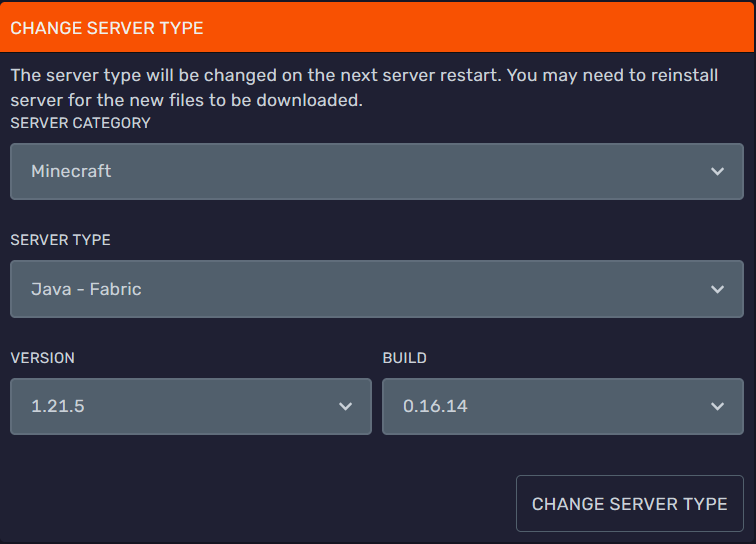Click the server restart description text
The height and width of the screenshot is (544, 756).
click(364, 88)
